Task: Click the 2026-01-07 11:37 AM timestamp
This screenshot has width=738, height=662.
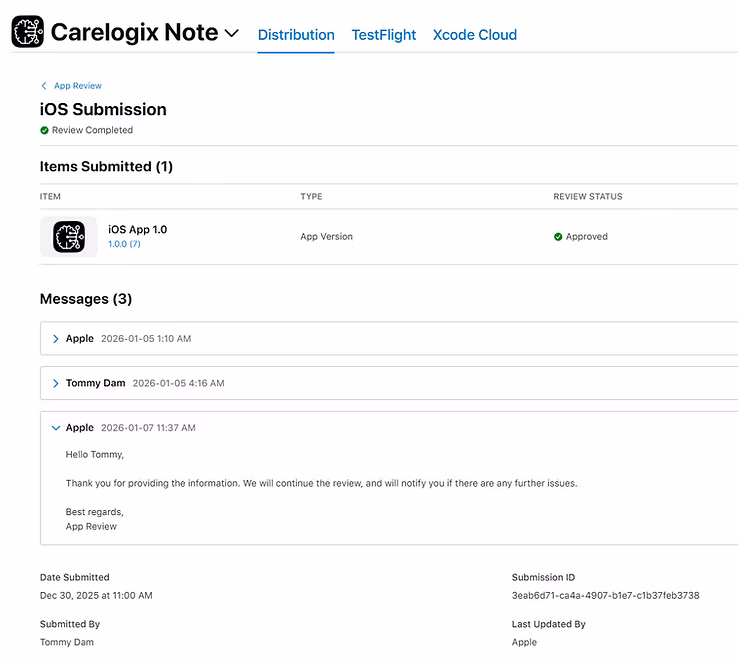Action: pos(148,428)
